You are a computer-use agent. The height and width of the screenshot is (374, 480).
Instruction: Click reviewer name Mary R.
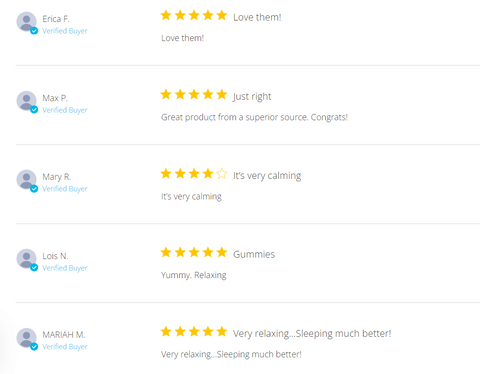[57, 177]
